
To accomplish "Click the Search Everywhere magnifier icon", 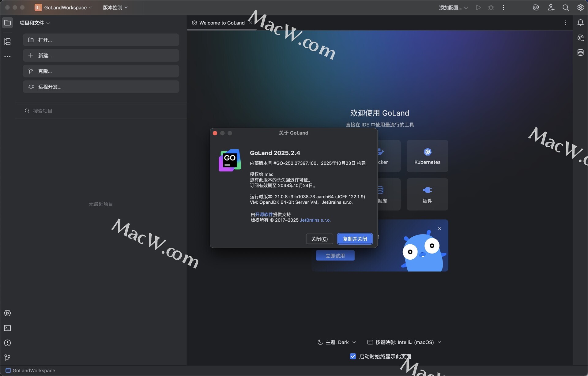I will click(566, 8).
